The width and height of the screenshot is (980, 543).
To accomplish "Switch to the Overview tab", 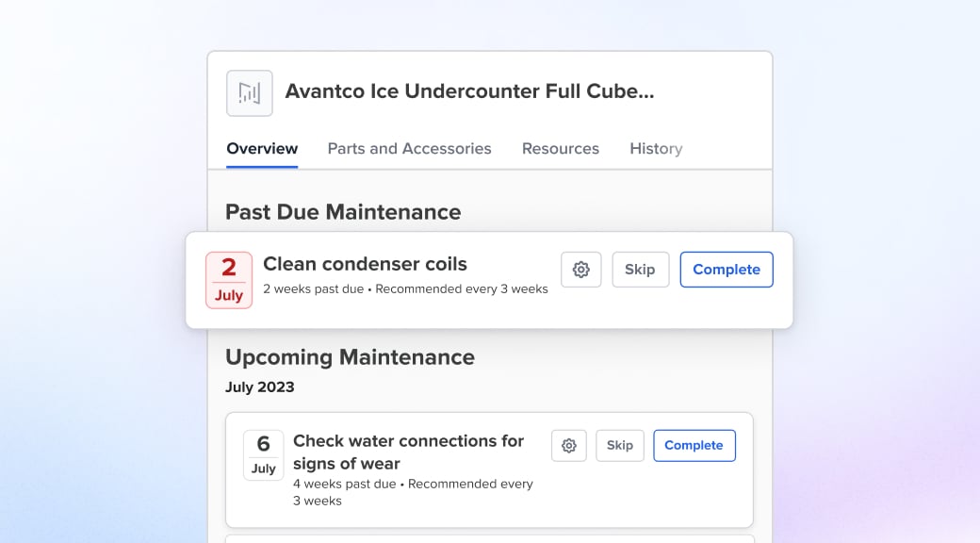I will pos(262,148).
